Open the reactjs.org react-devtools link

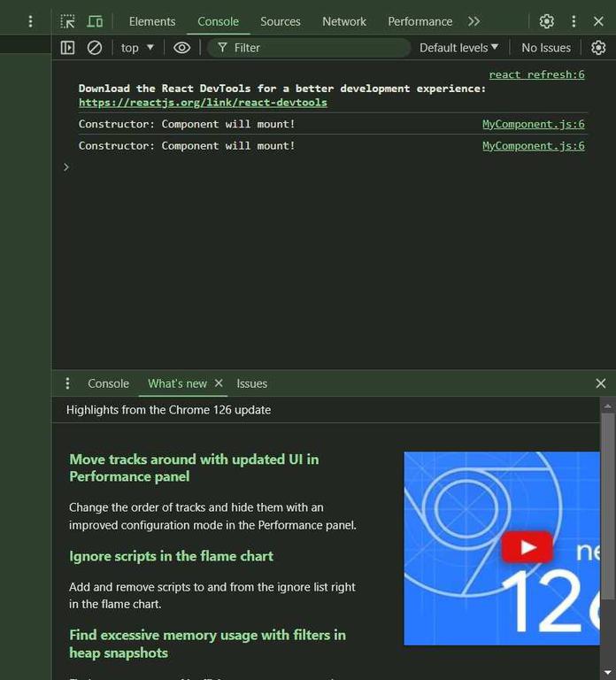[x=203, y=103]
